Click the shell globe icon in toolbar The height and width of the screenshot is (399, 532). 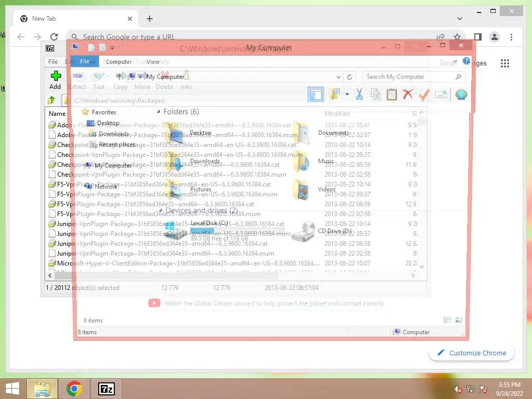click(x=461, y=95)
